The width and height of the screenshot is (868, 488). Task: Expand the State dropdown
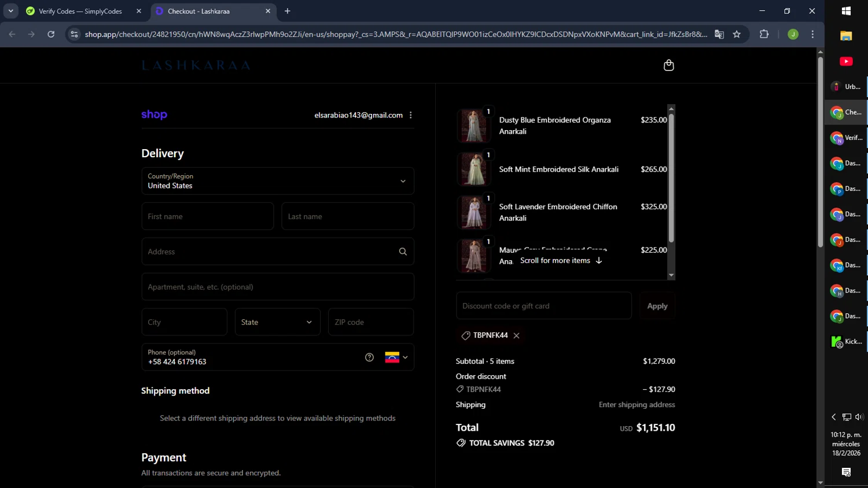(278, 322)
